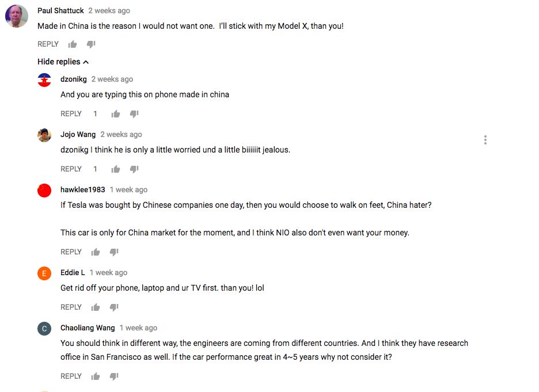This screenshot has height=392, width=539.
Task: Like Paul Shattuck's comment
Action: click(73, 44)
